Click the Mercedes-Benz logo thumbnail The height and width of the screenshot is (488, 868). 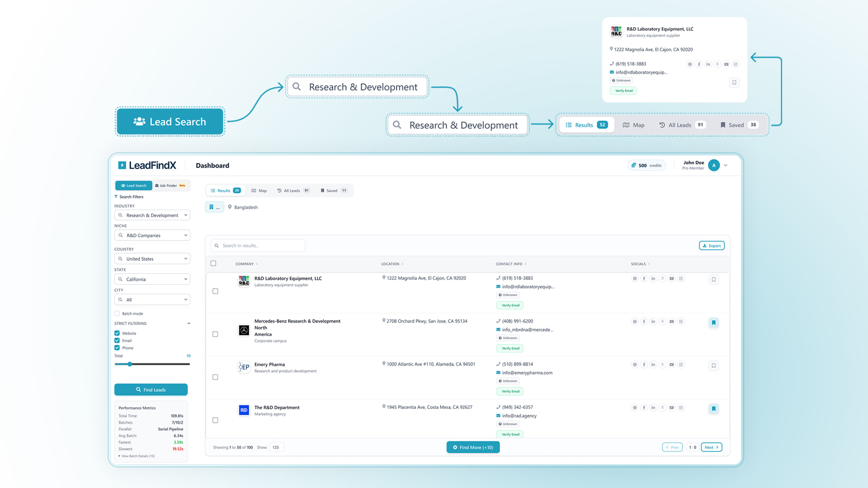tap(244, 330)
